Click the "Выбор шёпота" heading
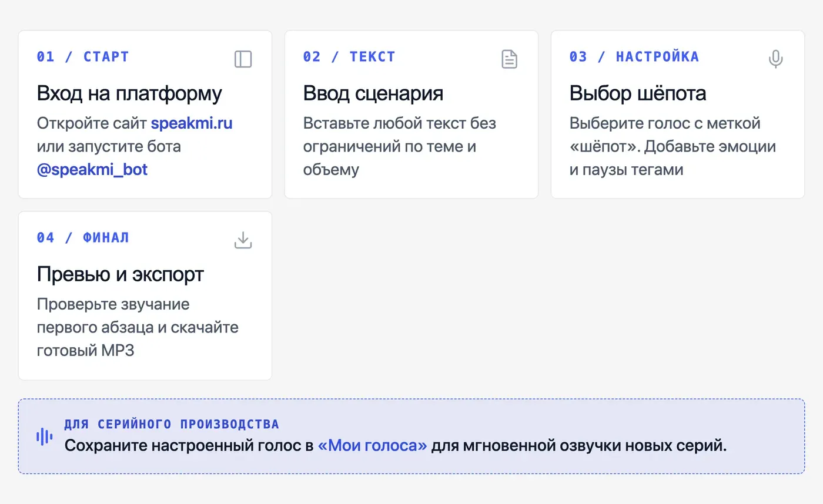Screen dimensions: 823x504 [x=638, y=93]
